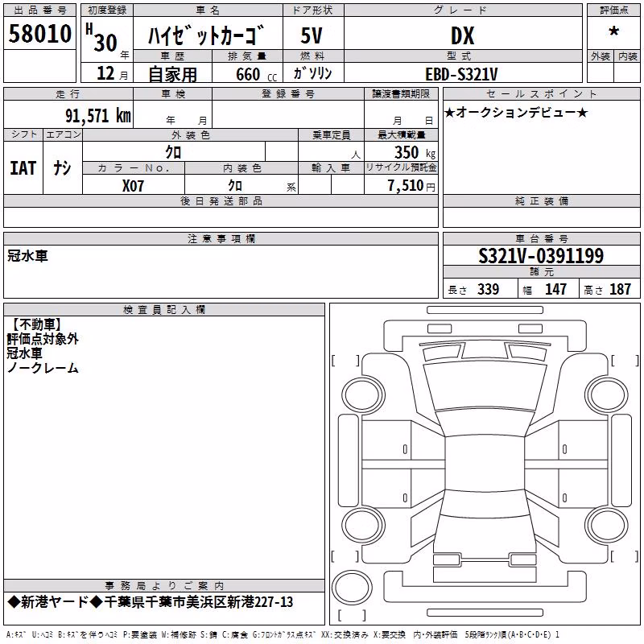Click the 新港ヤード address line
644x644 pixels.
[151, 602]
